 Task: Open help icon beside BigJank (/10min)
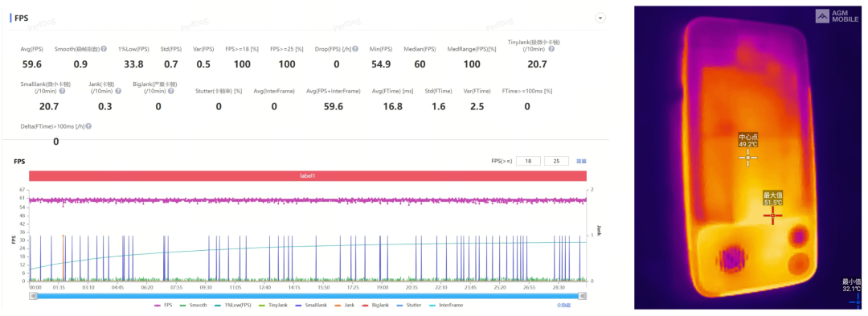tap(170, 91)
